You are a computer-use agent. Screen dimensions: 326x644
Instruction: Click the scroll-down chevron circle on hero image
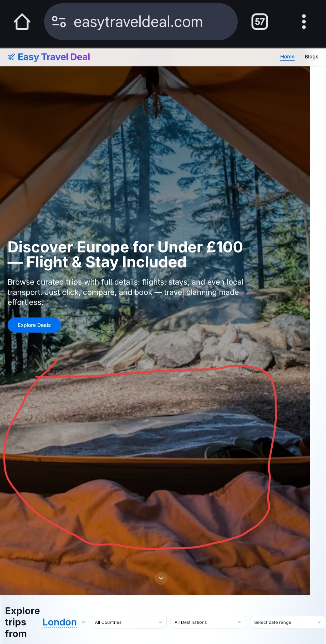[161, 578]
